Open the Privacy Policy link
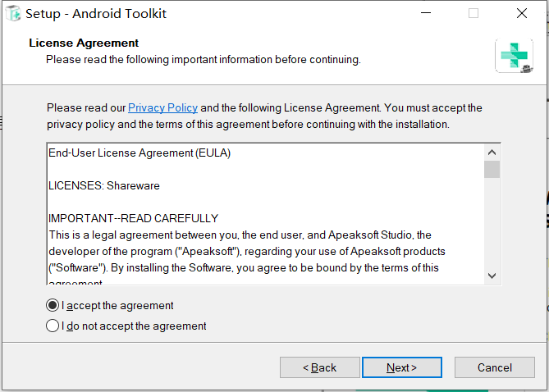549x392 pixels. [162, 107]
